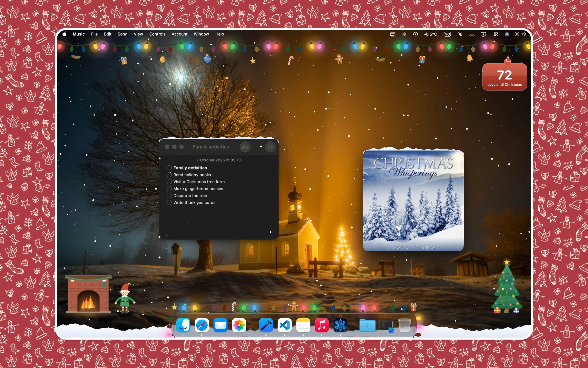Launch Safari from the Dock
Viewport: 588px width, 368px height.
tap(202, 325)
